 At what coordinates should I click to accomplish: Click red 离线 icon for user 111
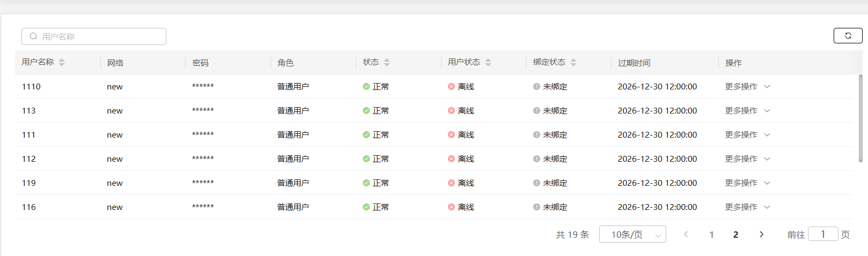coord(452,135)
